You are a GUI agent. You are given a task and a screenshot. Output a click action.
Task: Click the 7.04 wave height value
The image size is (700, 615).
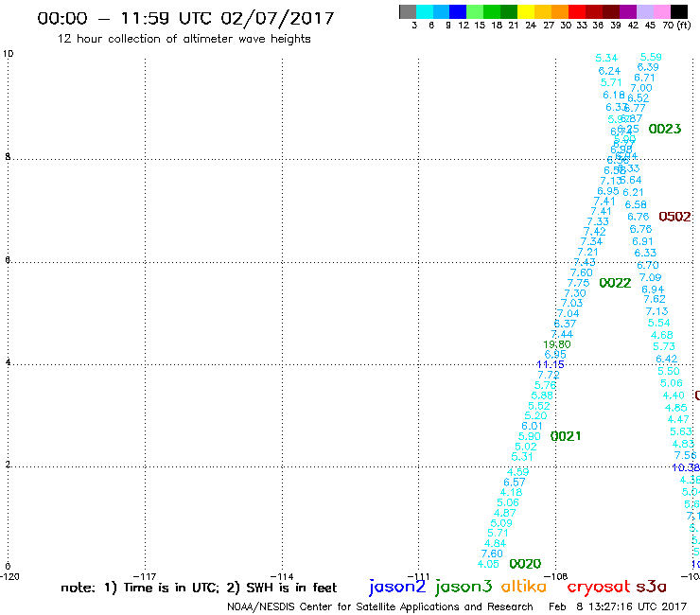pyautogui.click(x=568, y=313)
